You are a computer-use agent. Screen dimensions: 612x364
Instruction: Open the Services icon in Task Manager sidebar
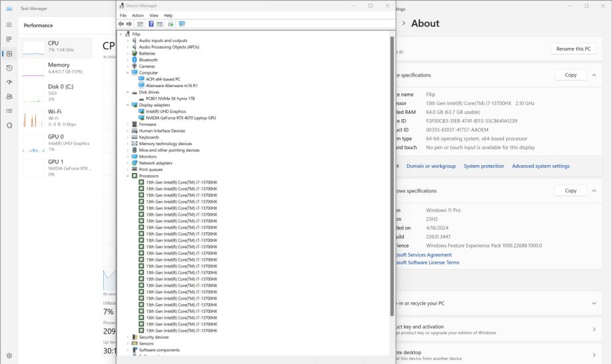pos(9,125)
